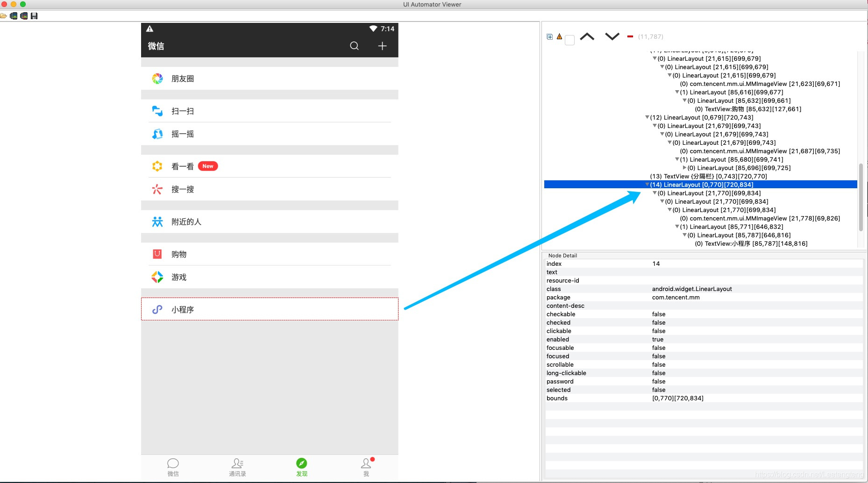Viewport: 868px width, 483px height.
Task: Select the 小程序 mini program icon
Action: coord(157,309)
